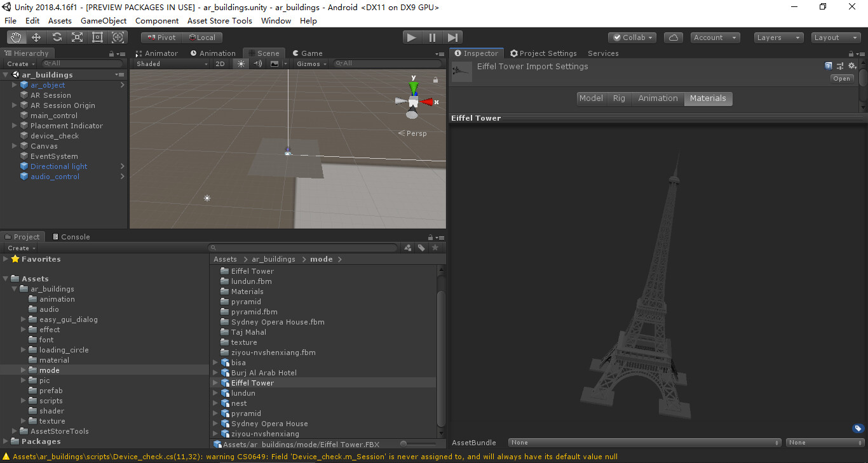The height and width of the screenshot is (463, 868).
Task: Click the Open button in Inspector
Action: pos(842,78)
